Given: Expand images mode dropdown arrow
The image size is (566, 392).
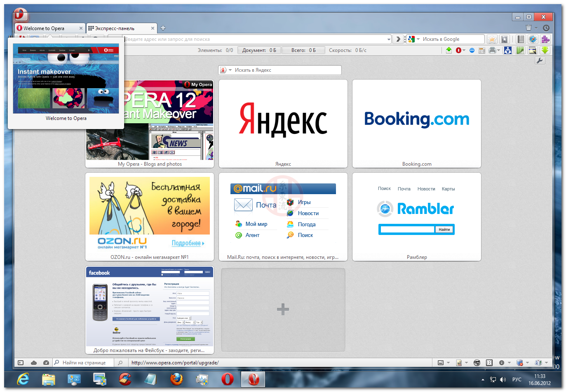Looking at the screenshot, I should [x=448, y=363].
